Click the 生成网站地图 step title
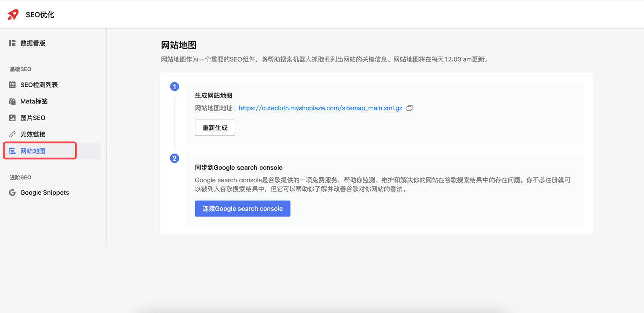644x313 pixels. [213, 95]
